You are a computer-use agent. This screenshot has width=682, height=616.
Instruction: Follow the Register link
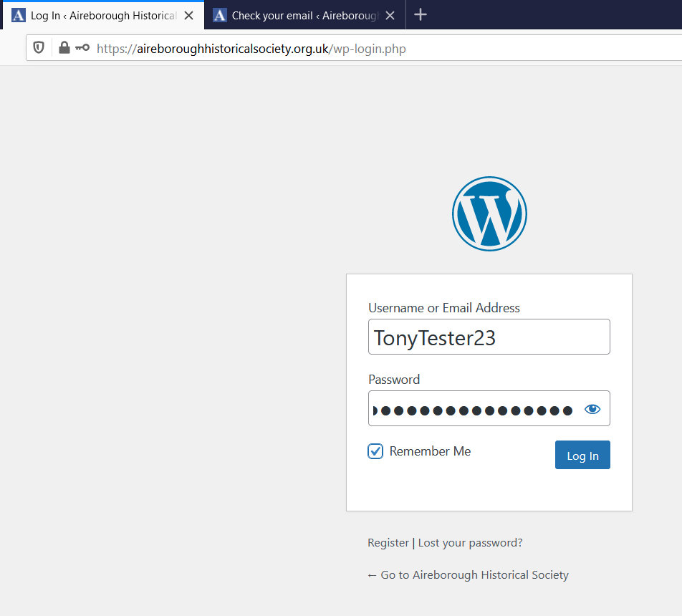pos(388,543)
